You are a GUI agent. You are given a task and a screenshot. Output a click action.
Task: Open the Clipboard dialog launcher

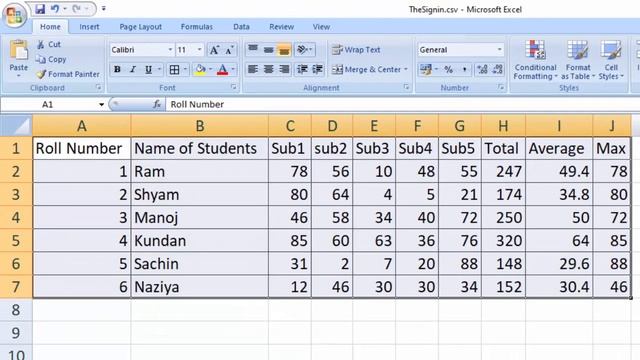point(98,87)
